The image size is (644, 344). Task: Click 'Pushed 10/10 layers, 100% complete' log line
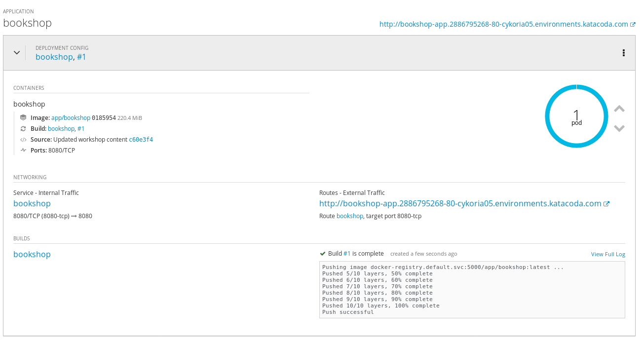coord(380,306)
